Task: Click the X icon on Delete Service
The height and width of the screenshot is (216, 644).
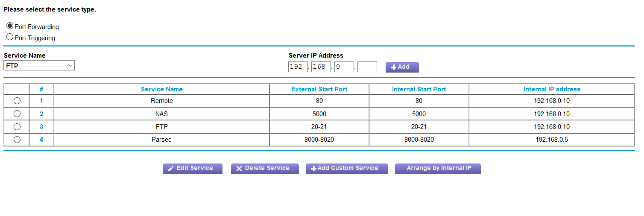Action: coord(239,169)
